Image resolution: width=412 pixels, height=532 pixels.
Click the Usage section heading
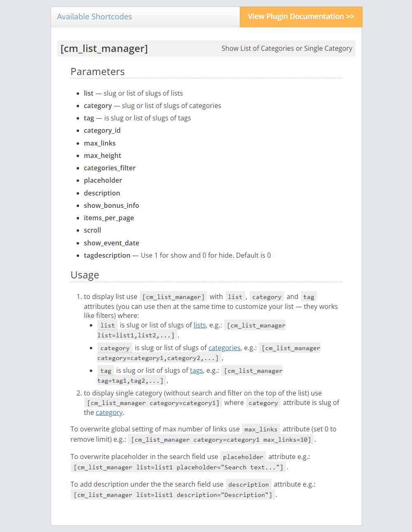click(85, 275)
